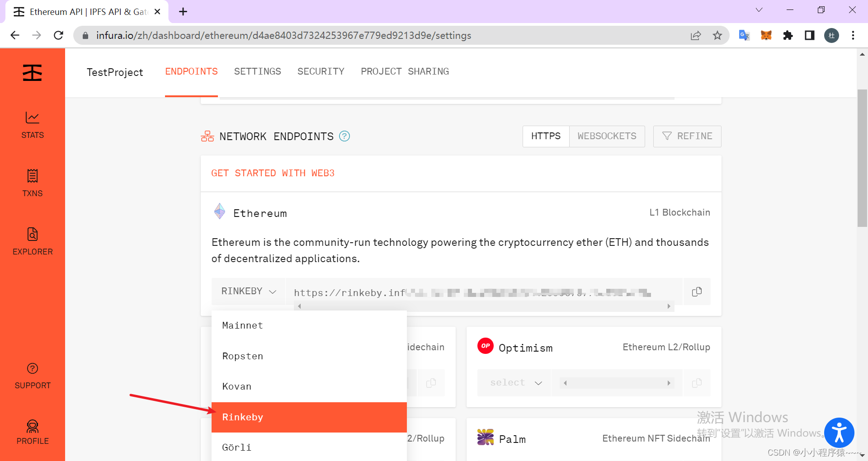
Task: Choose Görli from network list
Action: 309,447
